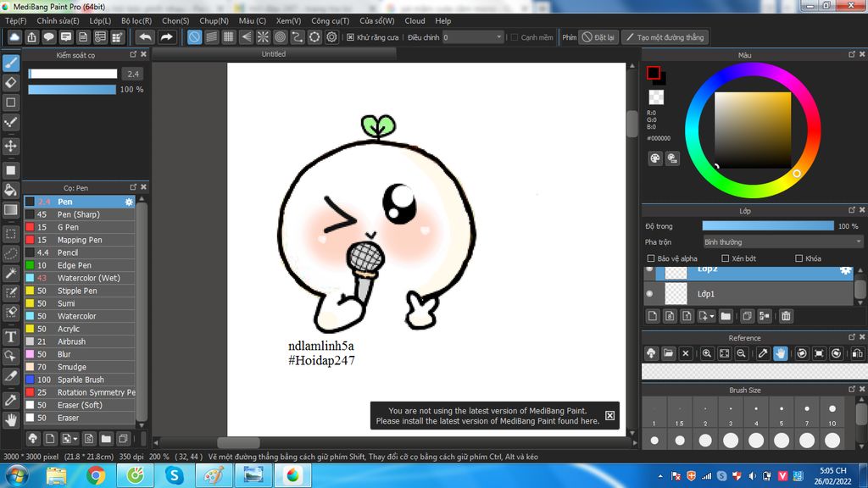
Task: Click the Undo arrow in the toolbar
Action: click(x=145, y=37)
